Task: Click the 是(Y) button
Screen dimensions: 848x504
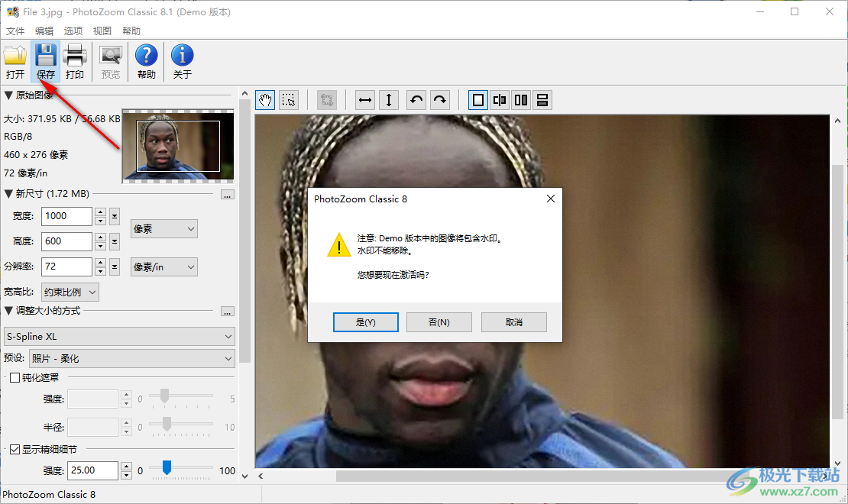Action: point(366,322)
